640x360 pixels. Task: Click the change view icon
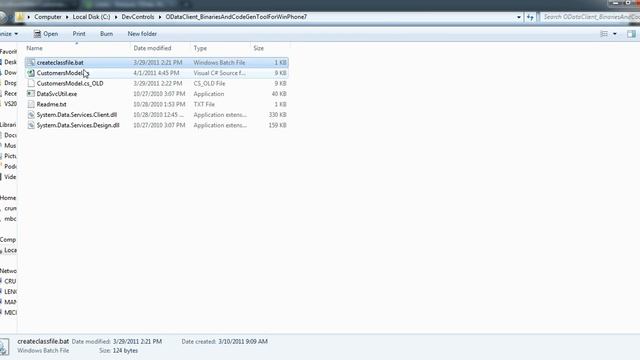(x=604, y=34)
